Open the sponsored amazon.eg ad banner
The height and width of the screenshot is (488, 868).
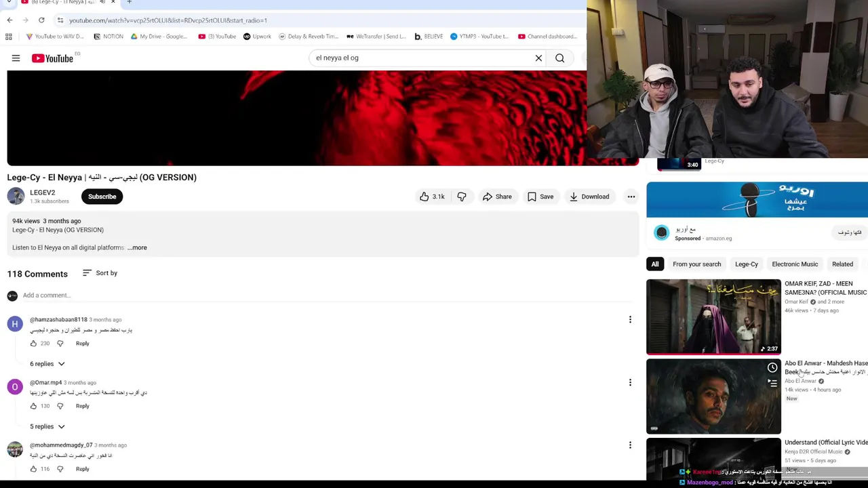point(757,200)
